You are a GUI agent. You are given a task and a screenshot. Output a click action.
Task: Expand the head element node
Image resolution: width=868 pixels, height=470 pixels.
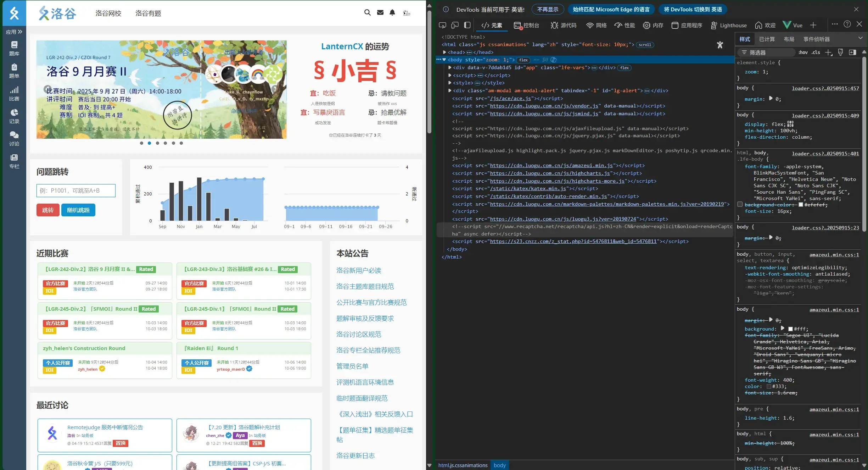click(444, 52)
